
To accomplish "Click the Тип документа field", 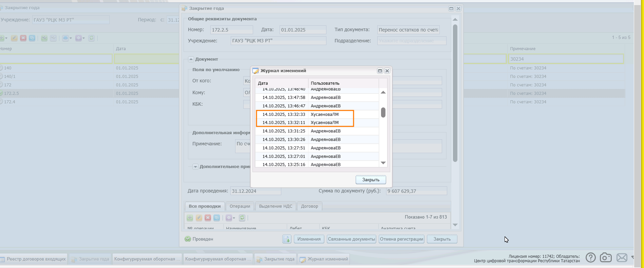I will [x=409, y=30].
